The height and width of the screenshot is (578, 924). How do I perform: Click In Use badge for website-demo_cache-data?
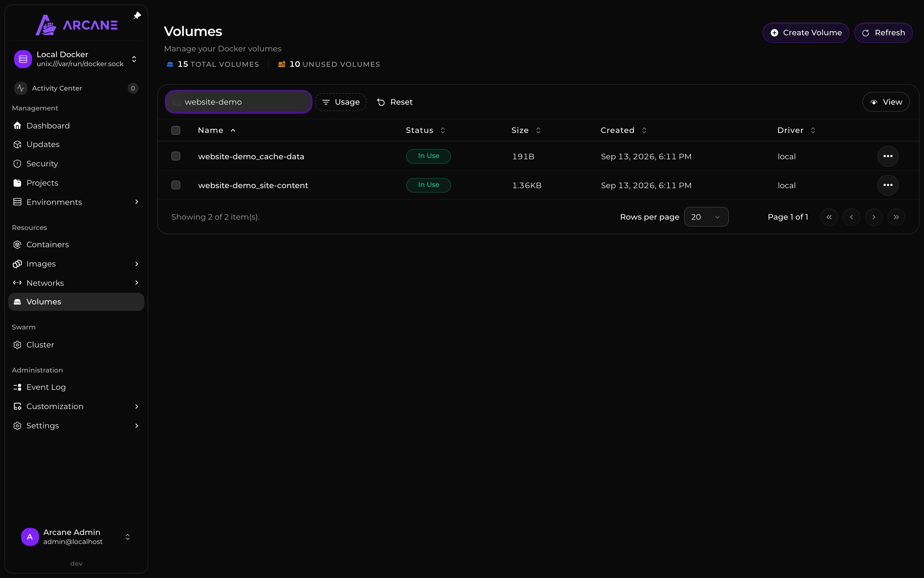click(428, 156)
